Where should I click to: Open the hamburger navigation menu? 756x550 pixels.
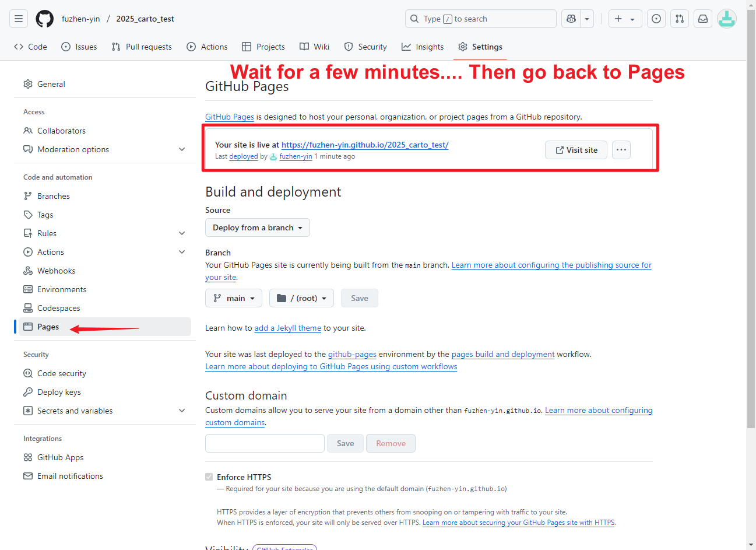(19, 19)
